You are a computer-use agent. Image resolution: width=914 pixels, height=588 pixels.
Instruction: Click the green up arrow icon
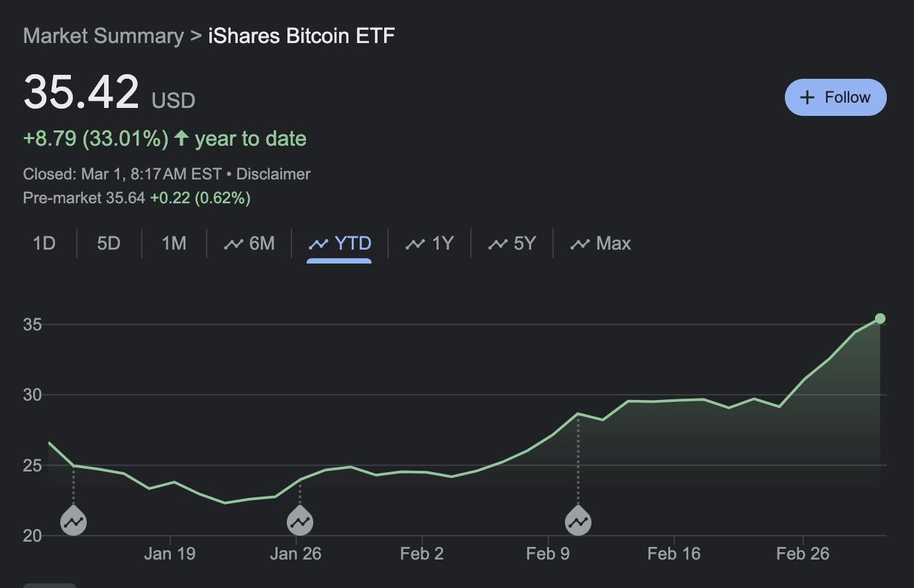181,138
